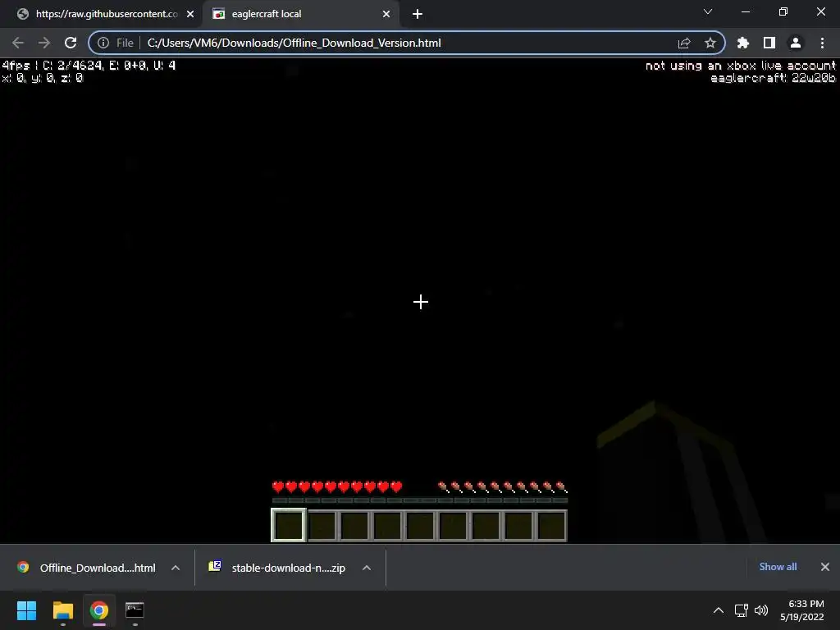Select the fifth hotbar slot
The image size is (840, 630).
(x=420, y=526)
